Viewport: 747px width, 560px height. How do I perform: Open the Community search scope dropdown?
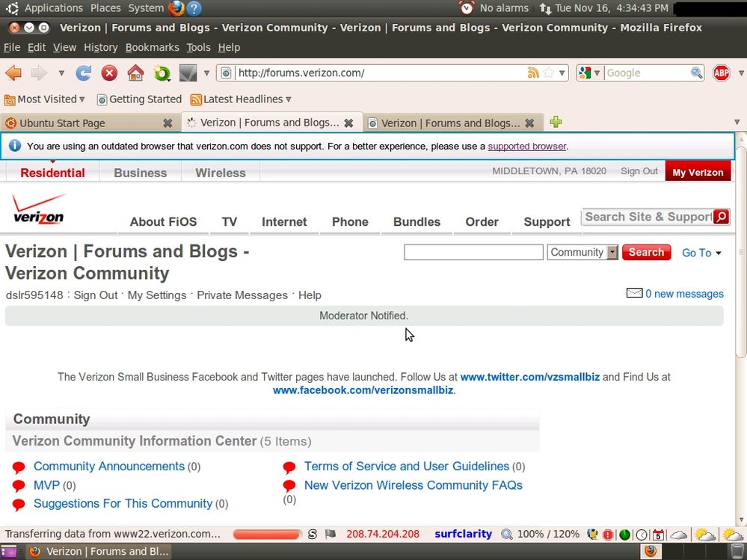(582, 253)
